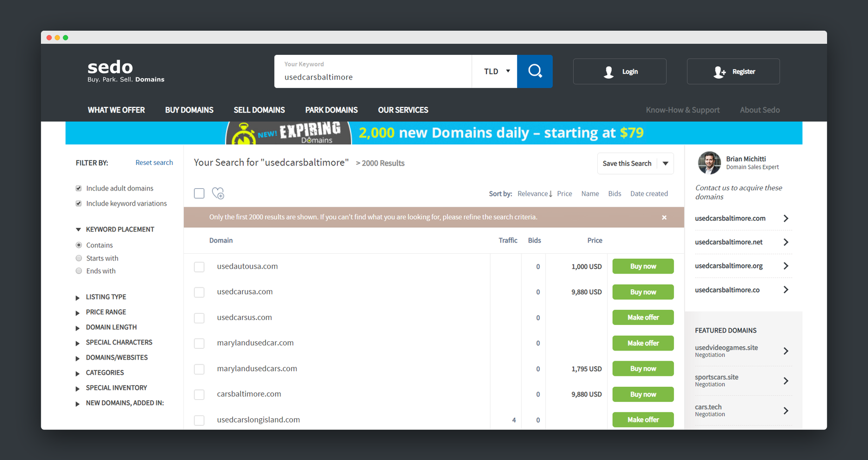Open the Park Domains menu
This screenshot has height=460, width=868.
coord(331,110)
